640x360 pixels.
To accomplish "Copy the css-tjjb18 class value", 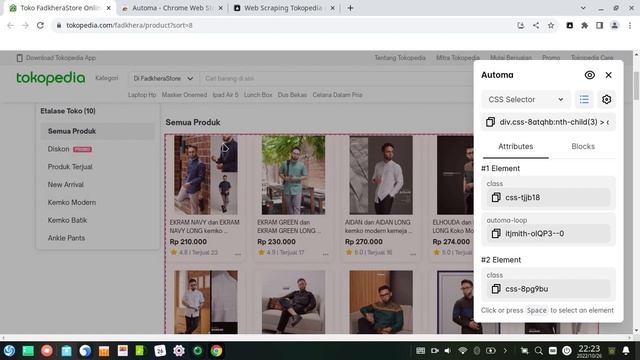I will point(496,198).
